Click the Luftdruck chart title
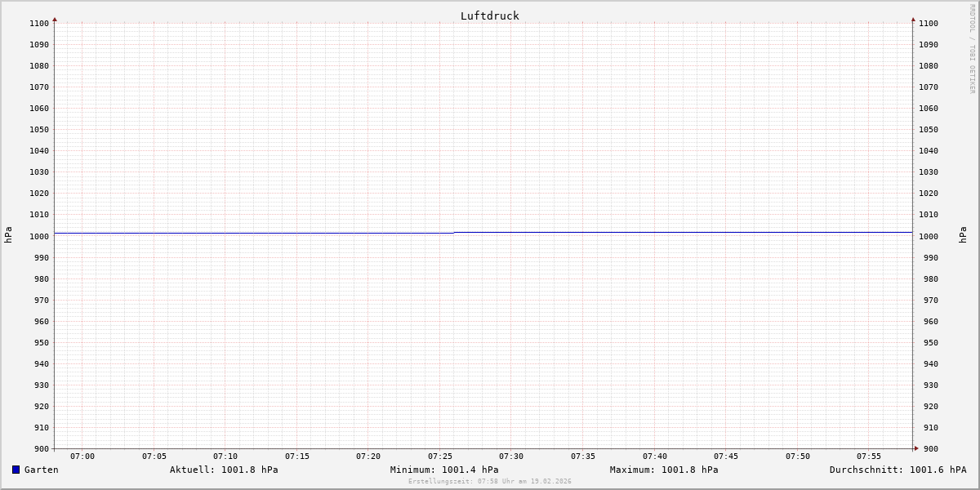The image size is (980, 490). coord(489,16)
